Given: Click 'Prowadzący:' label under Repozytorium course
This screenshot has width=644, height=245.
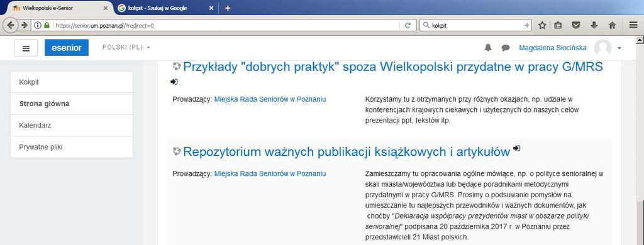Looking at the screenshot, I should pos(192,173).
